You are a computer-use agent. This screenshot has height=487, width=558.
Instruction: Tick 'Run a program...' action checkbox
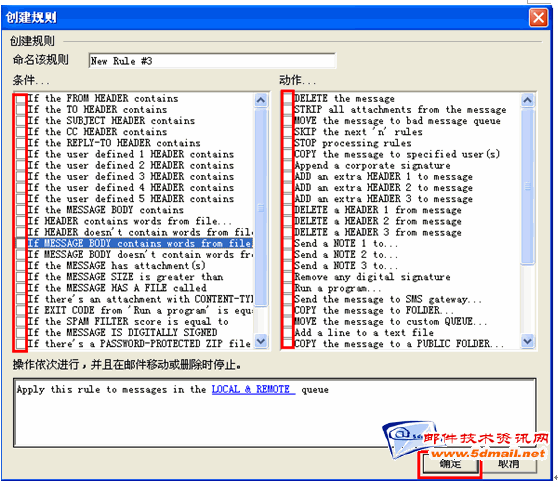tap(288, 288)
